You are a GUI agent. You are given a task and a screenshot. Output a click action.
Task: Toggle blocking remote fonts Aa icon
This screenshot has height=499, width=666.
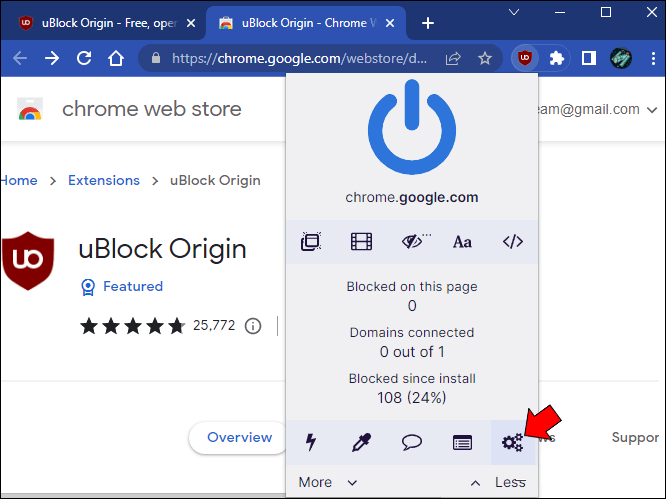click(x=462, y=242)
